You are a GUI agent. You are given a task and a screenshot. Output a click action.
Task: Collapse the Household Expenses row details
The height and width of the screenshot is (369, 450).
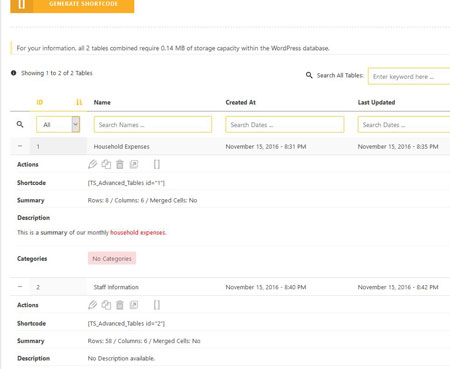click(20, 146)
